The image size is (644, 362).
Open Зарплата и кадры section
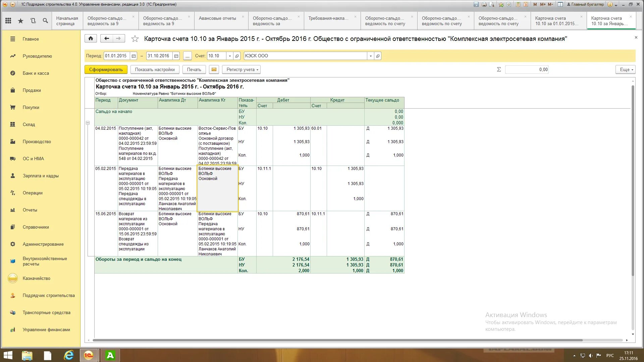[x=41, y=176]
